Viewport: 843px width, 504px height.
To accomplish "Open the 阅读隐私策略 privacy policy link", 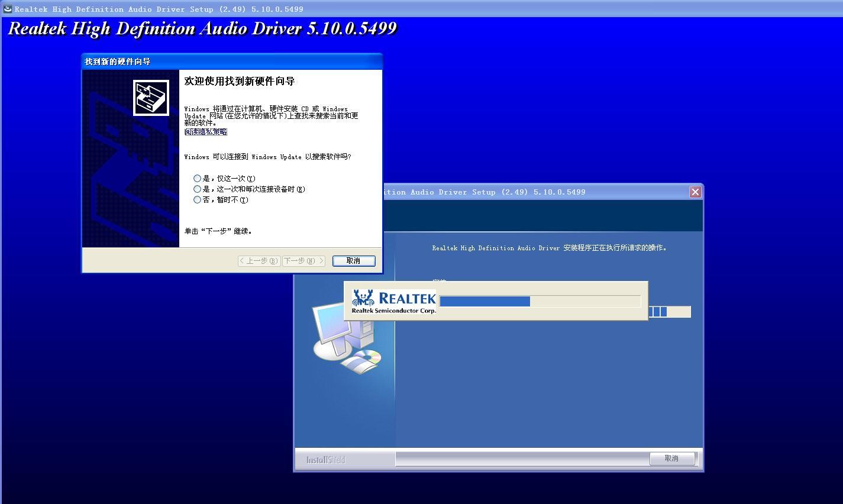I will (x=205, y=131).
